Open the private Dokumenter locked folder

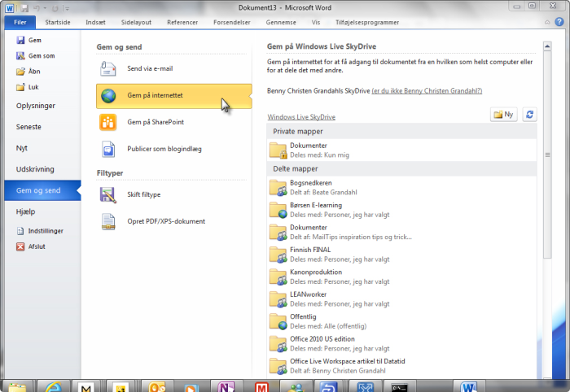[x=401, y=150]
